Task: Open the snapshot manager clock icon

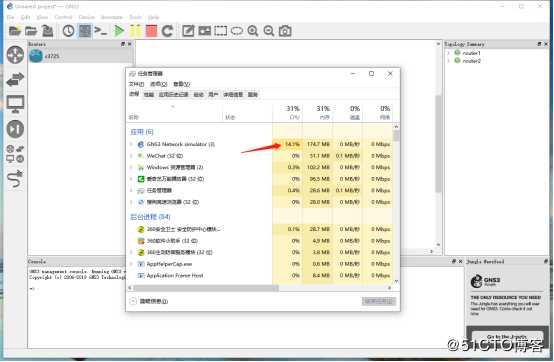Action: [69, 31]
